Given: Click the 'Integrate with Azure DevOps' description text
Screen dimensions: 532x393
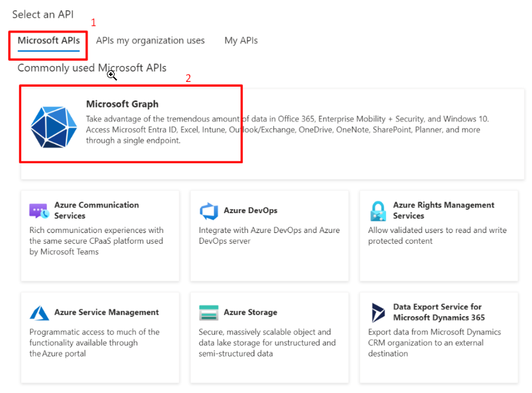Looking at the screenshot, I should pos(269,236).
